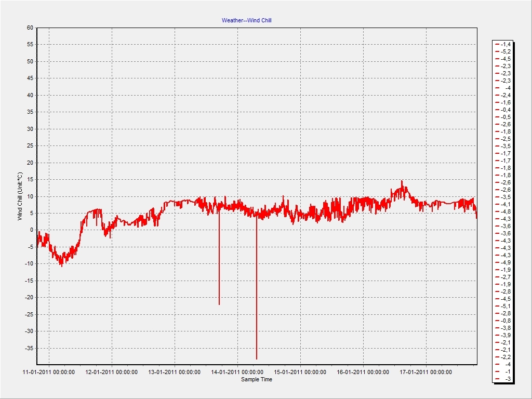Image resolution: width=532 pixels, height=399 pixels.
Task: Select the x-axis date "11-01-2011 00:00:00"
Action: pyautogui.click(x=48, y=372)
